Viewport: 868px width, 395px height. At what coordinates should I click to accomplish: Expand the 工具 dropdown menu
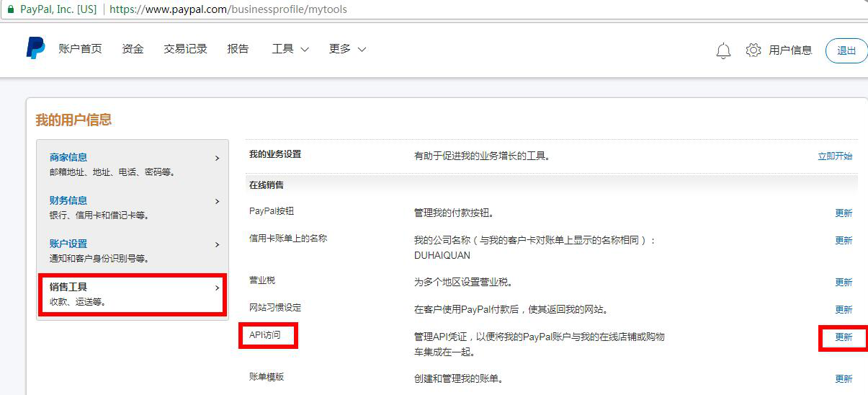(x=290, y=49)
